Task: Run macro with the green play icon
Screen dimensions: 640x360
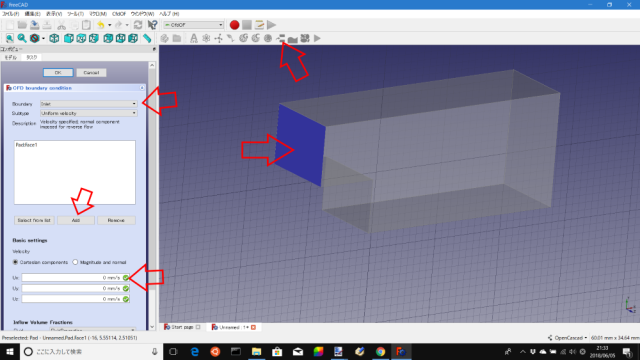Action: pyautogui.click(x=272, y=25)
